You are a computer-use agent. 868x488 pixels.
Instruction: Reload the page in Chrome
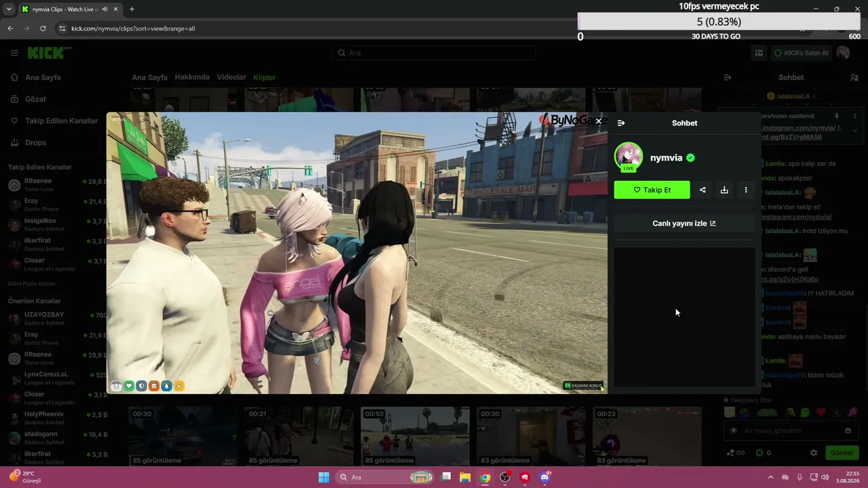(43, 28)
